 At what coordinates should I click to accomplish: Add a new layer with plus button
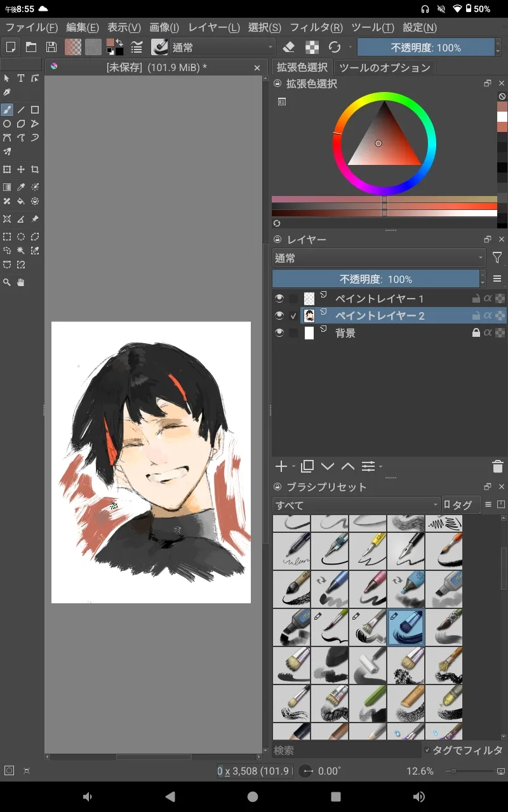tap(281, 466)
